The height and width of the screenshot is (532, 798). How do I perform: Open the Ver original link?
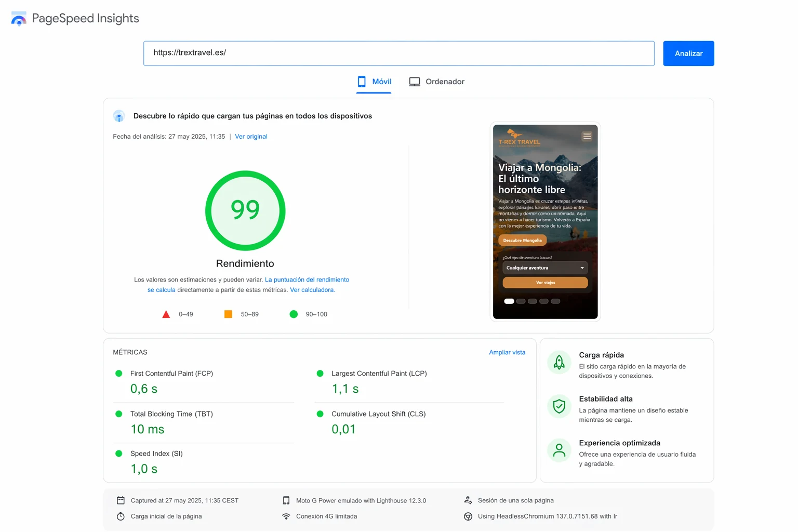[251, 137]
